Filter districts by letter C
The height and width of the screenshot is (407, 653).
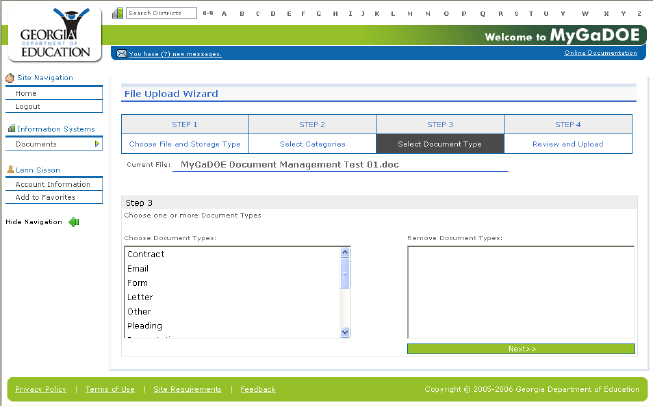tap(258, 14)
